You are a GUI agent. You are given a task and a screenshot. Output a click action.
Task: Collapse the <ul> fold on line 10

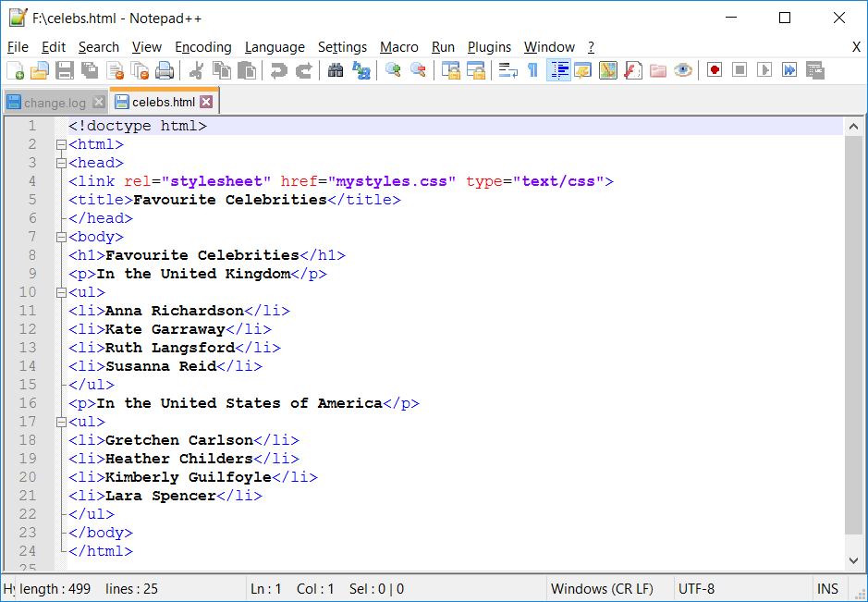pos(61,293)
